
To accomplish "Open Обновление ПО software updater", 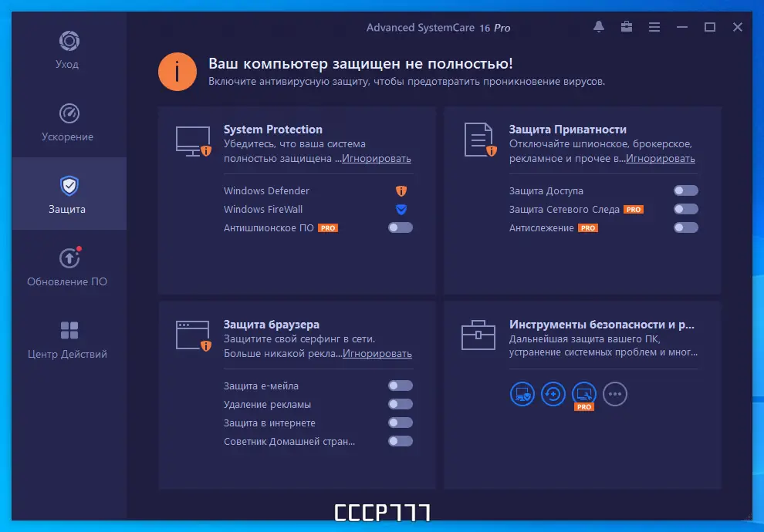I will click(68, 267).
